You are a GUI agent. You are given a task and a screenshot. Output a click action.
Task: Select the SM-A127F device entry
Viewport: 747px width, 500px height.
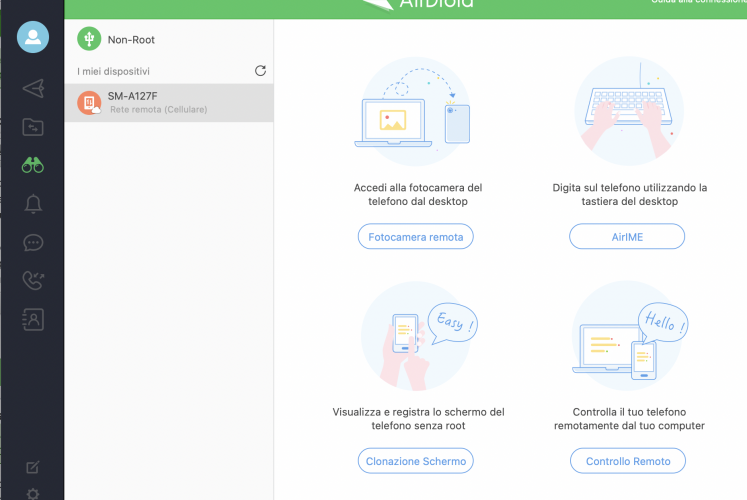168,103
